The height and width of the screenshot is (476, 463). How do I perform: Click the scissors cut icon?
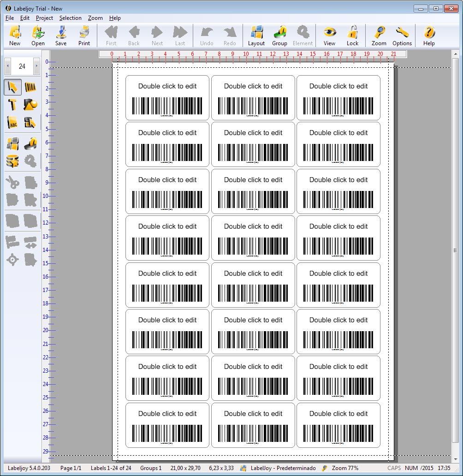(x=13, y=183)
